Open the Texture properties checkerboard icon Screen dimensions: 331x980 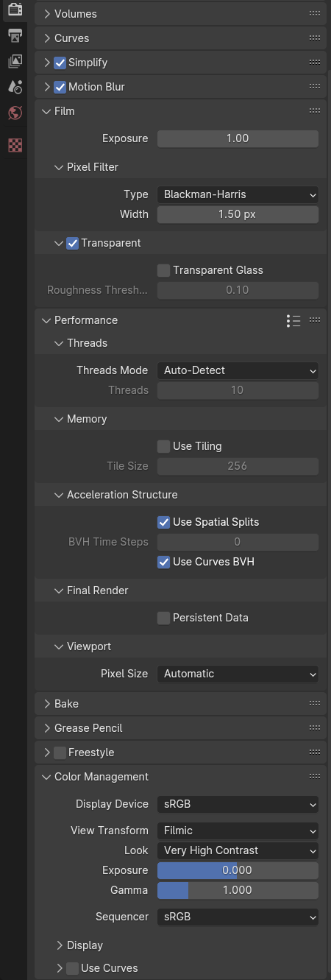(15, 145)
